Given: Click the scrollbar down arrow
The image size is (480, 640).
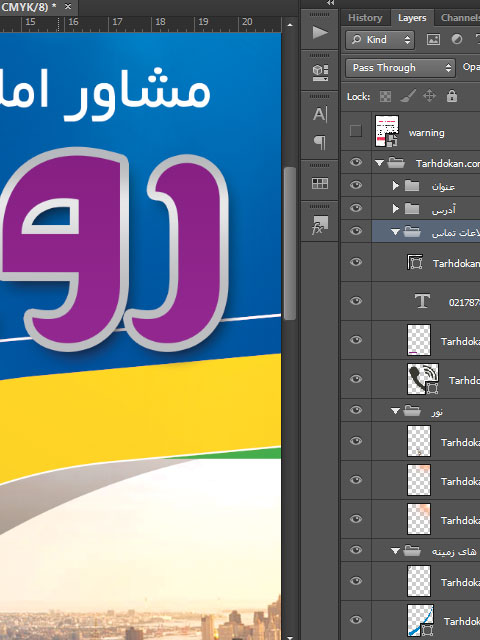Looking at the screenshot, I should [290, 637].
